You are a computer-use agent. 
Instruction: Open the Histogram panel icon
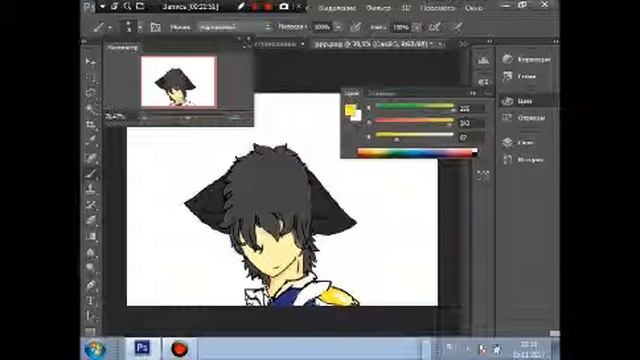tap(483, 61)
